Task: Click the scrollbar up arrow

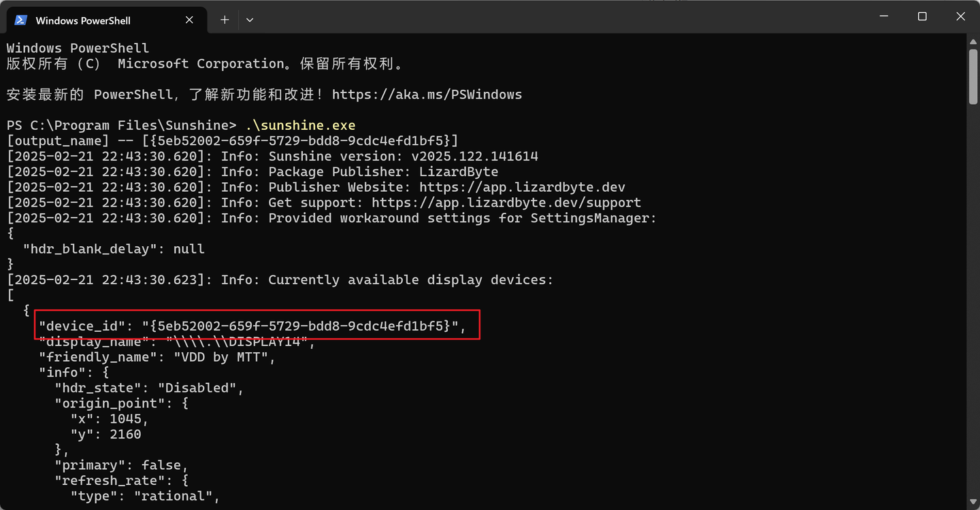Action: 973,42
